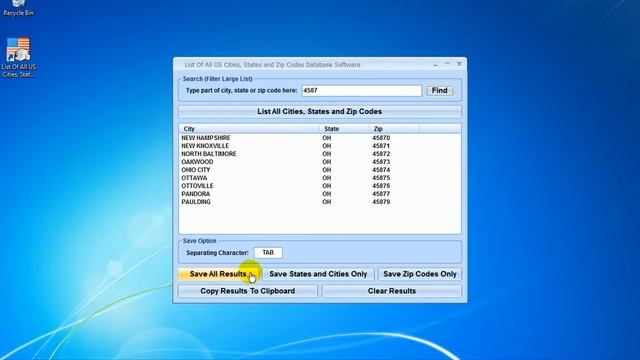640x360 pixels.
Task: Focus the city, state or zip search field
Action: pyautogui.click(x=362, y=91)
